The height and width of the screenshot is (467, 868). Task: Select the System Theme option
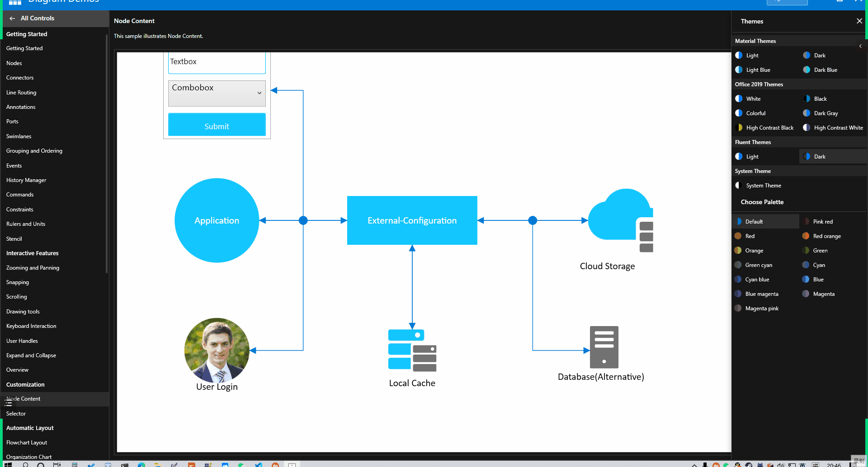tap(763, 186)
